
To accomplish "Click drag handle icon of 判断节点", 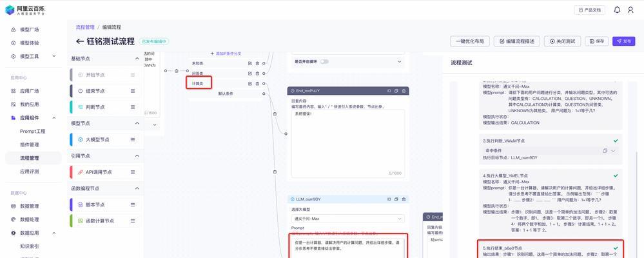I will [x=133, y=107].
